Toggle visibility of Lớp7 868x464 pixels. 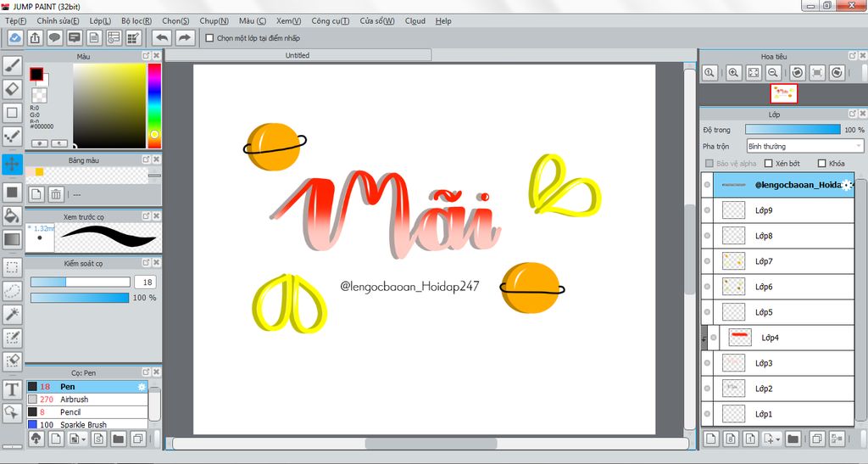pos(707,261)
